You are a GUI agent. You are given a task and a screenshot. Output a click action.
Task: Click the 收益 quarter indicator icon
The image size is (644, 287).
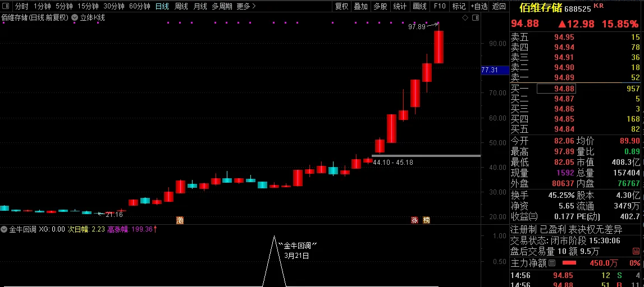coord(533,217)
